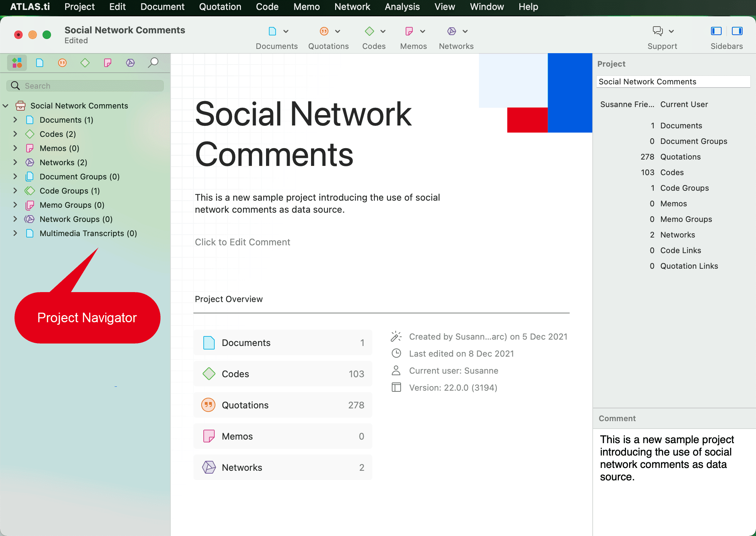
Task: Expand Document Groups (0) in the tree
Action: (x=15, y=177)
